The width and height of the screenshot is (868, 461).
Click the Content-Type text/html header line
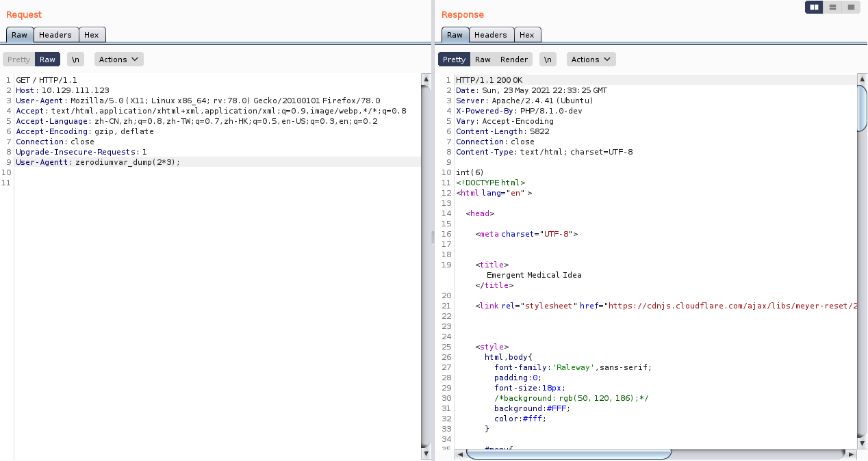544,152
